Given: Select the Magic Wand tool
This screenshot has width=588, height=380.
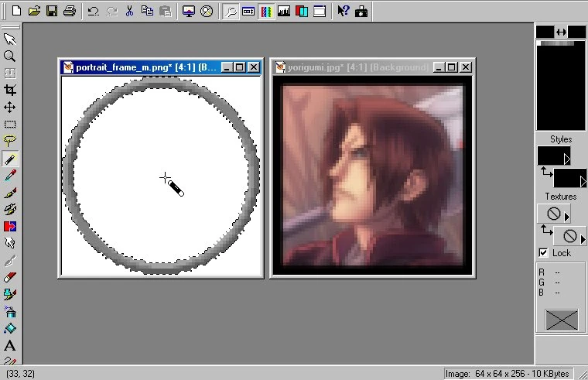Looking at the screenshot, I should pyautogui.click(x=10, y=159).
